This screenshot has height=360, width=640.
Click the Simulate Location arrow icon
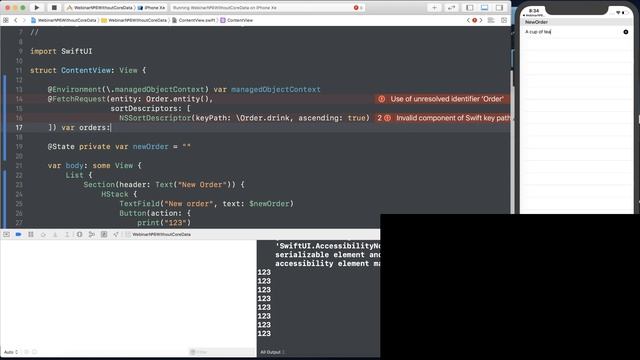click(116, 234)
